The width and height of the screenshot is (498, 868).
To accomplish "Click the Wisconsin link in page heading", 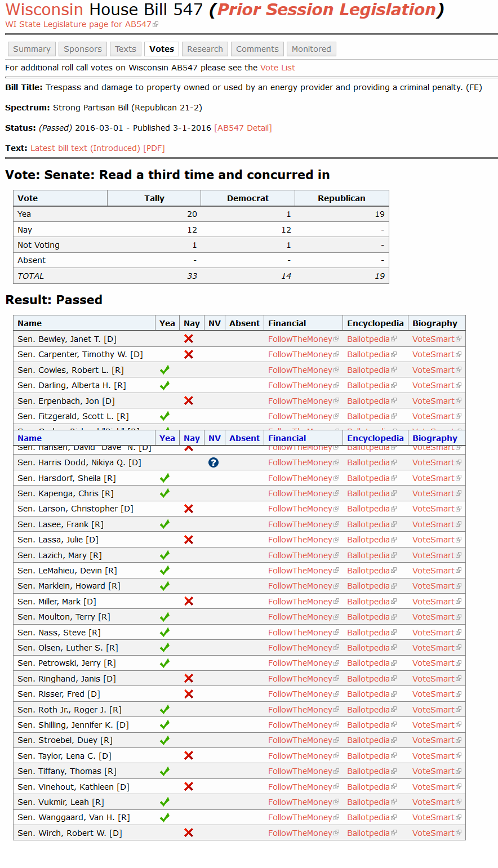I will point(45,10).
